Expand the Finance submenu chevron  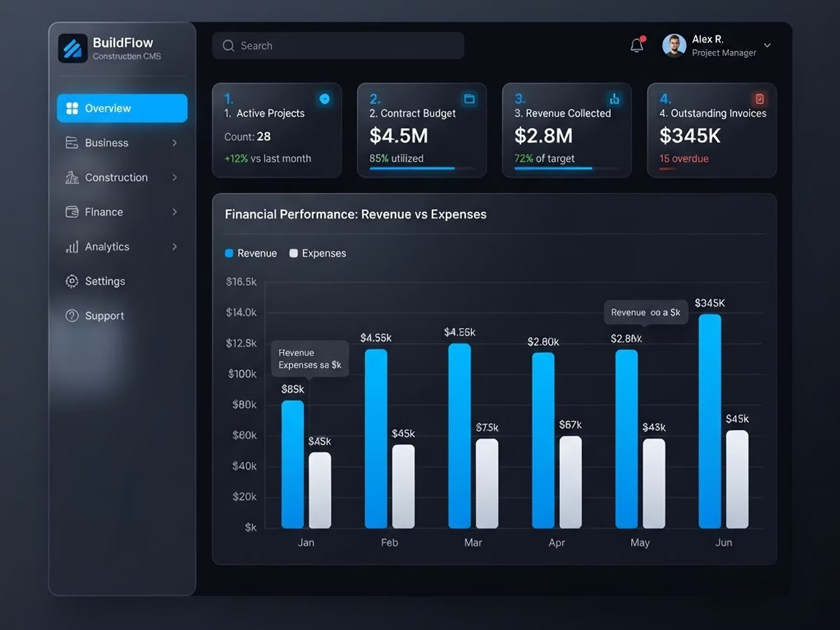[175, 212]
